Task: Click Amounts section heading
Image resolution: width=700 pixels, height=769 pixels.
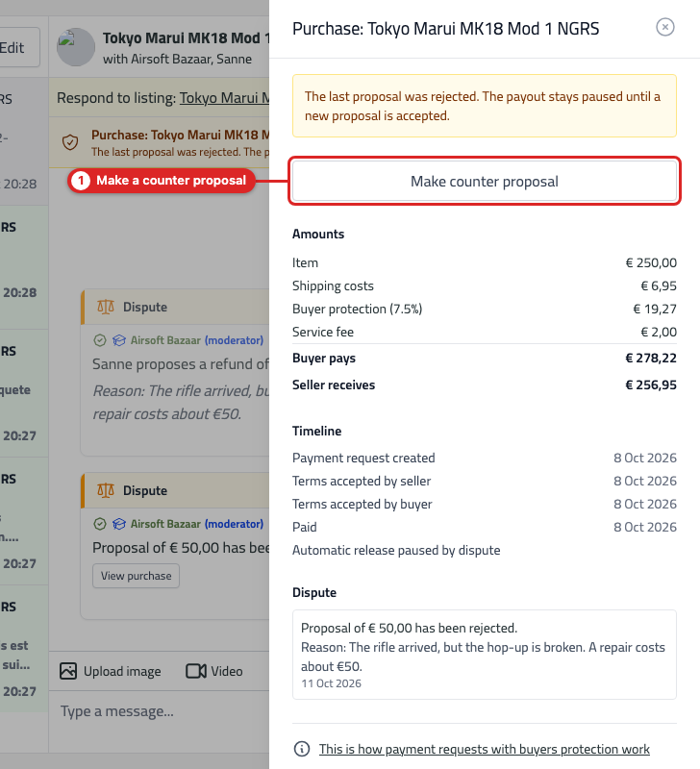Action: pos(318,234)
